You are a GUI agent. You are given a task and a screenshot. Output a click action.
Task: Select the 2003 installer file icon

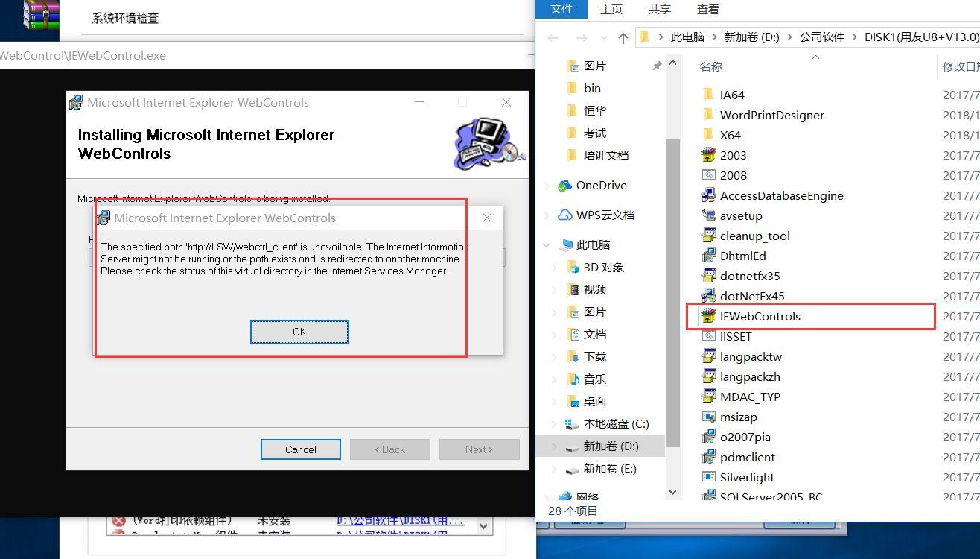(709, 155)
